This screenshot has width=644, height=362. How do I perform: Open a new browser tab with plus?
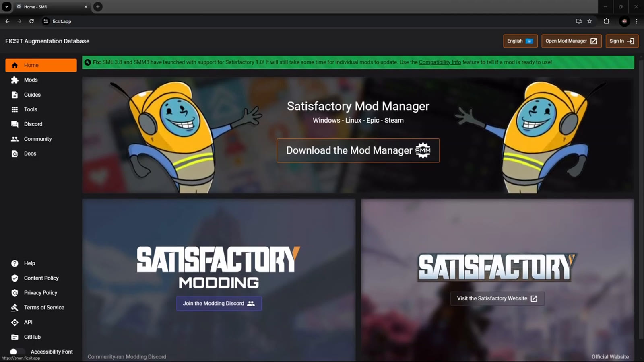coord(98,7)
